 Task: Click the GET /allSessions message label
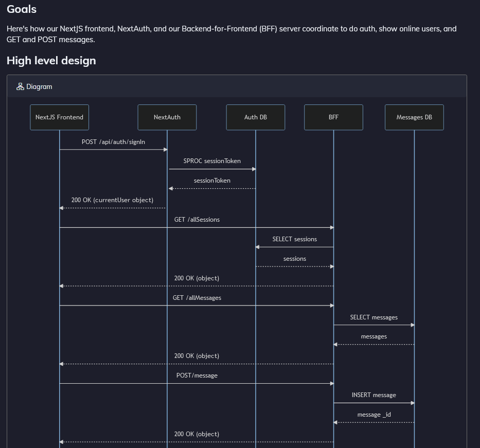click(x=197, y=220)
